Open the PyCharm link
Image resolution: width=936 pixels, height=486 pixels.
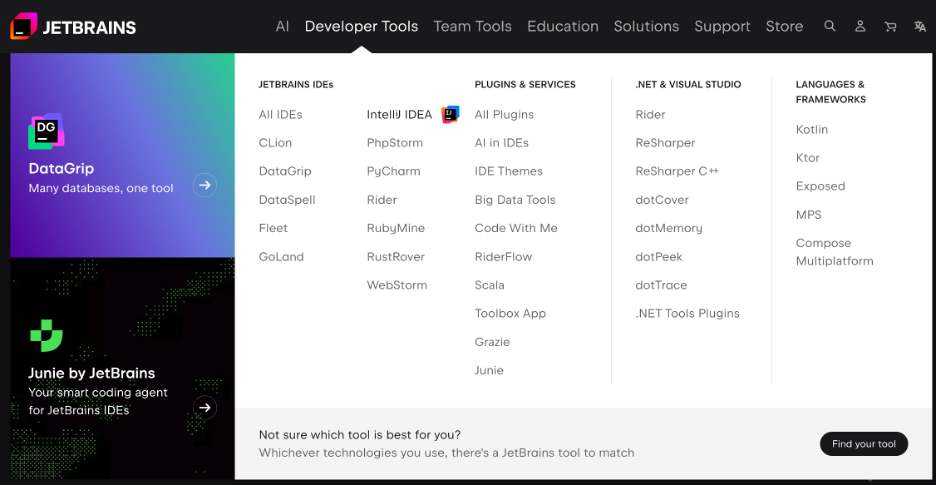tap(393, 171)
